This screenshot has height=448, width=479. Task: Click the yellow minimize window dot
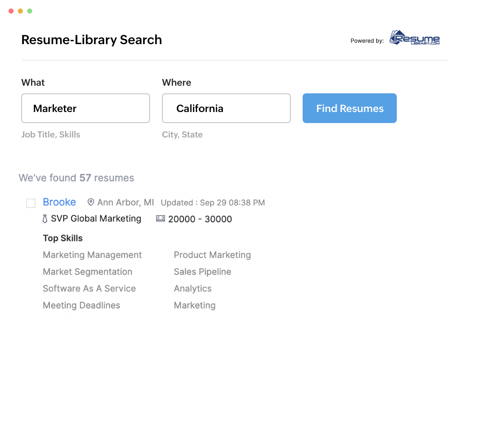click(x=20, y=11)
